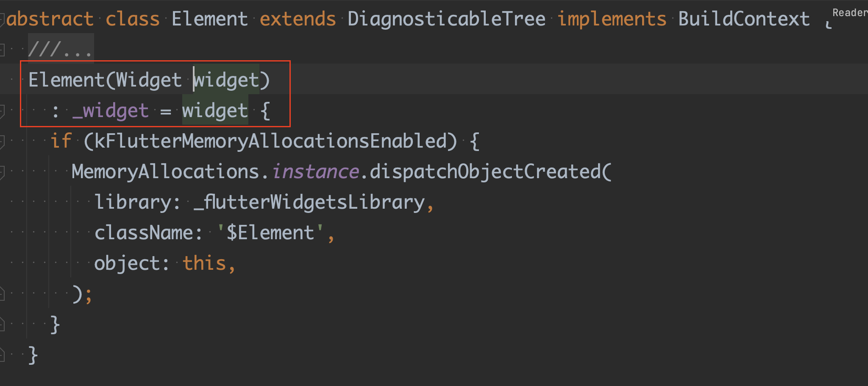Select the highlighted widget parameter in constructor
Viewport: 868px width, 386px height.
click(x=226, y=80)
